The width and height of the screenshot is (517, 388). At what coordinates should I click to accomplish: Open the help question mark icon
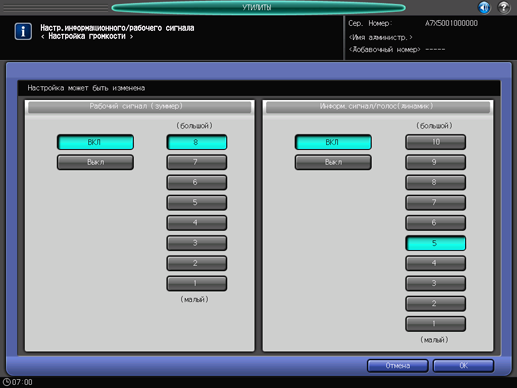[504, 7]
